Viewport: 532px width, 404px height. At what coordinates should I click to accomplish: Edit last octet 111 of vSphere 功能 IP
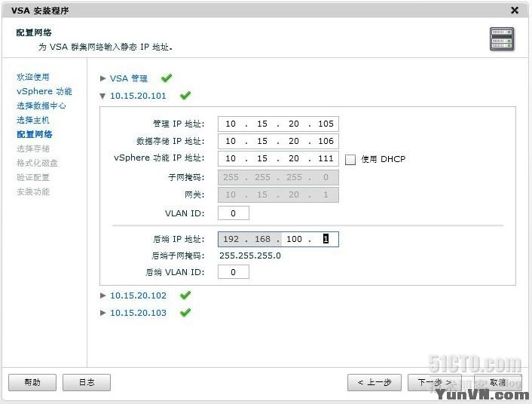click(x=326, y=158)
